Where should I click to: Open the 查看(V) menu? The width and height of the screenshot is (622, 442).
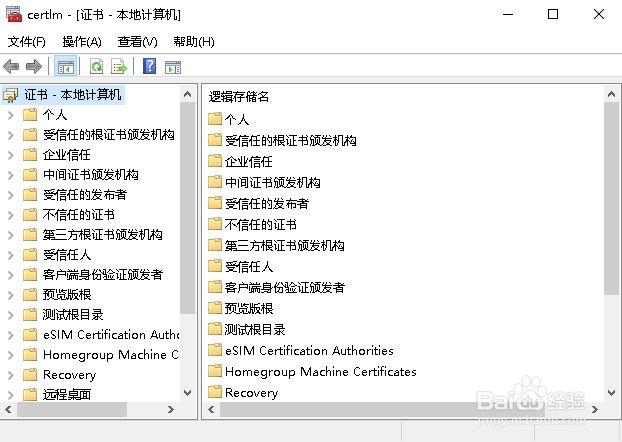(x=137, y=42)
